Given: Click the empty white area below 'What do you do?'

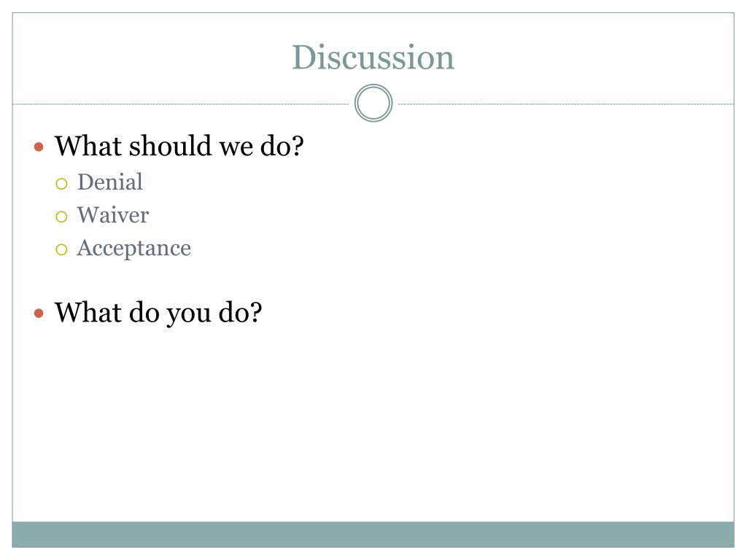Looking at the screenshot, I should point(373,424).
